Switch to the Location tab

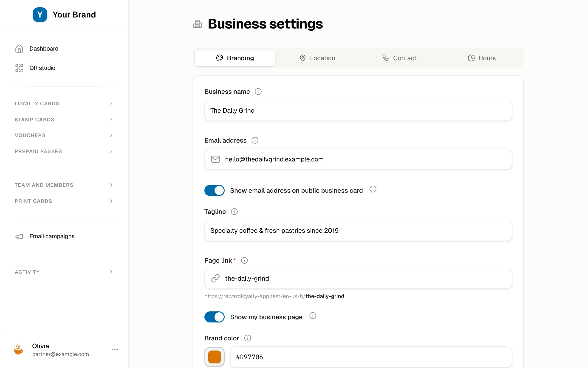coord(317,58)
